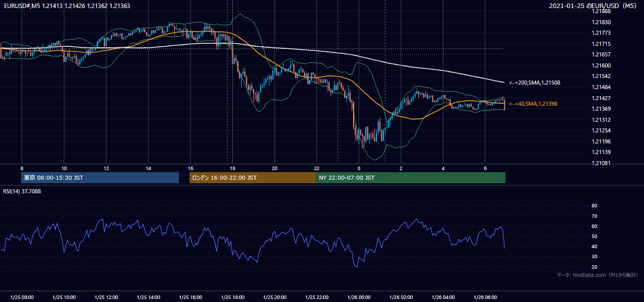Click price axis label 1.21888
Viewport: 644px width, 302px height.
pyautogui.click(x=601, y=11)
